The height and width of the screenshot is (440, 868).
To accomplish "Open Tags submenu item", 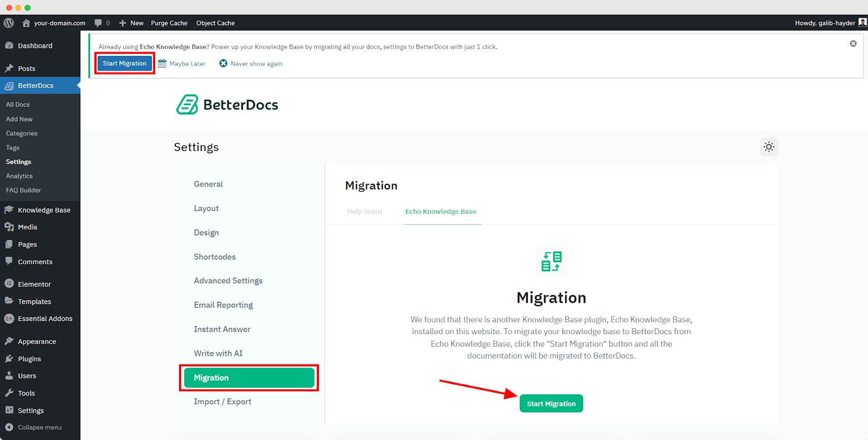I will click(x=12, y=148).
